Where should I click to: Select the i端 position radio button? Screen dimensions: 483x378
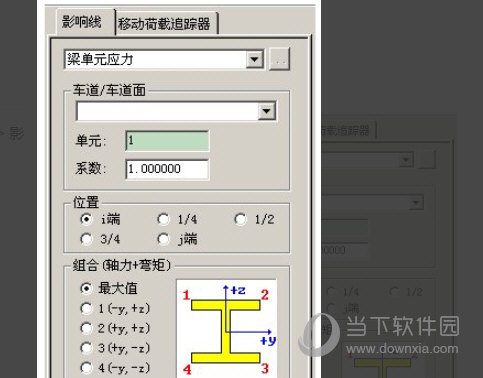point(86,219)
